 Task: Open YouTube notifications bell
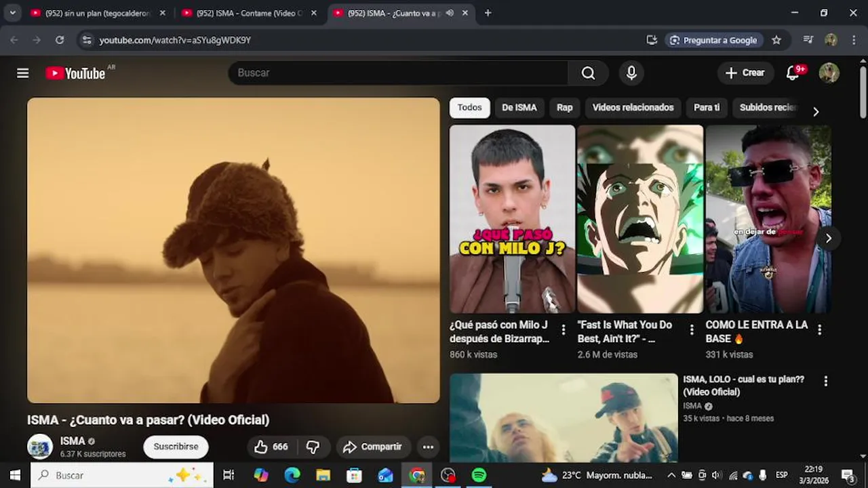pyautogui.click(x=793, y=73)
